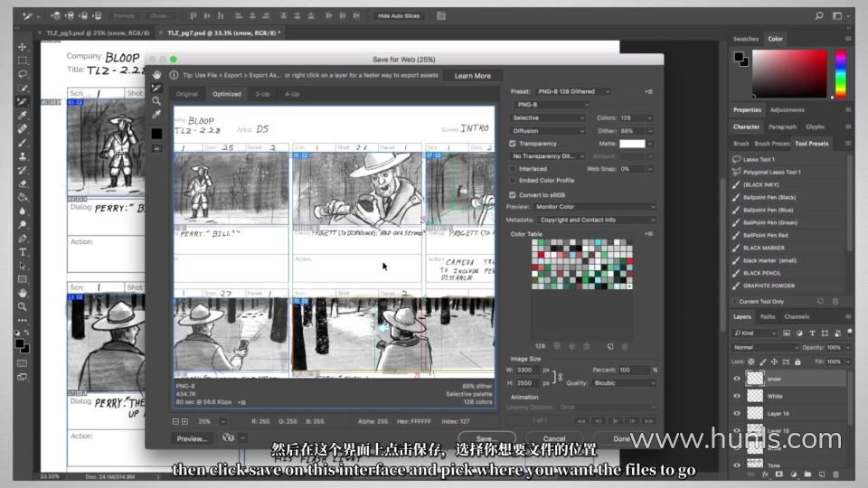Select the Eyedropper tool in main toolbar
The image size is (868, 488).
coord(22,115)
